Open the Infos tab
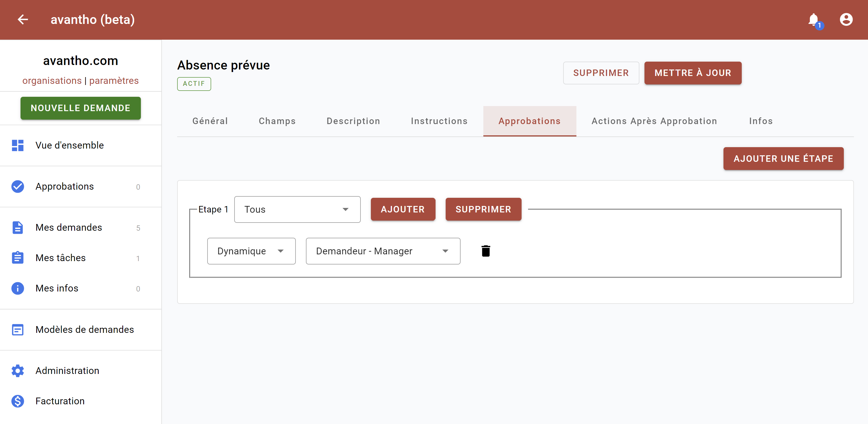The height and width of the screenshot is (424, 868). (x=761, y=121)
